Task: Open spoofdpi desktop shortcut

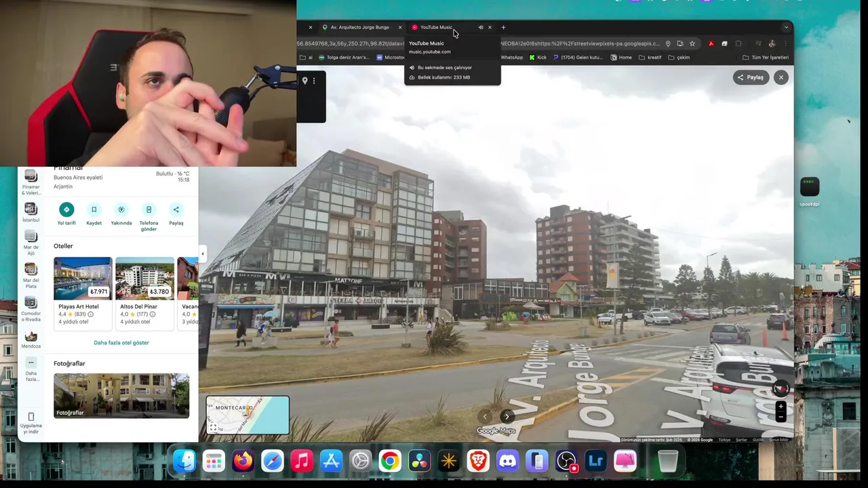Action: point(810,191)
